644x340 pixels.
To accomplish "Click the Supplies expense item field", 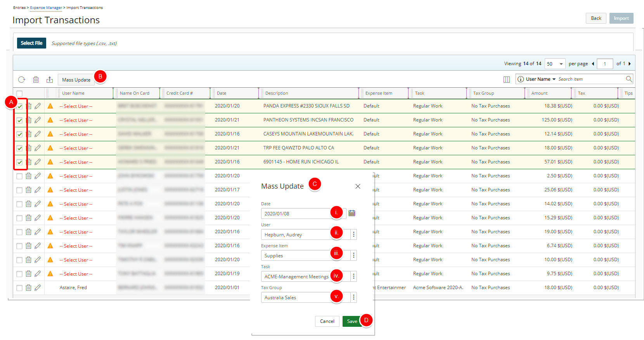I will [x=306, y=255].
